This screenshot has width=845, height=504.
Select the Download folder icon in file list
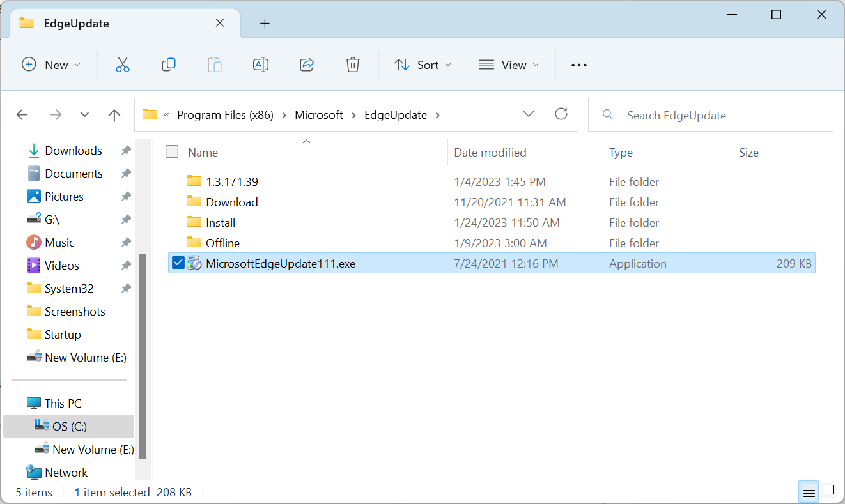coord(194,202)
